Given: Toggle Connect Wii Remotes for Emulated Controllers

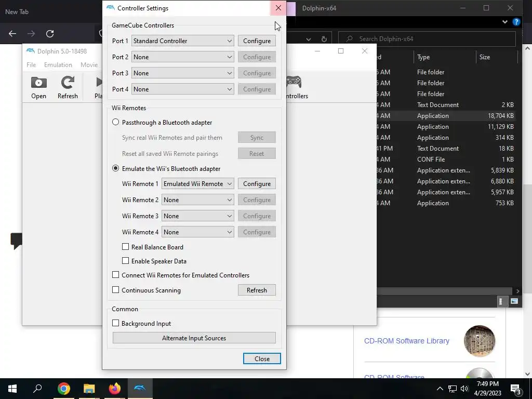Looking at the screenshot, I should 116,275.
